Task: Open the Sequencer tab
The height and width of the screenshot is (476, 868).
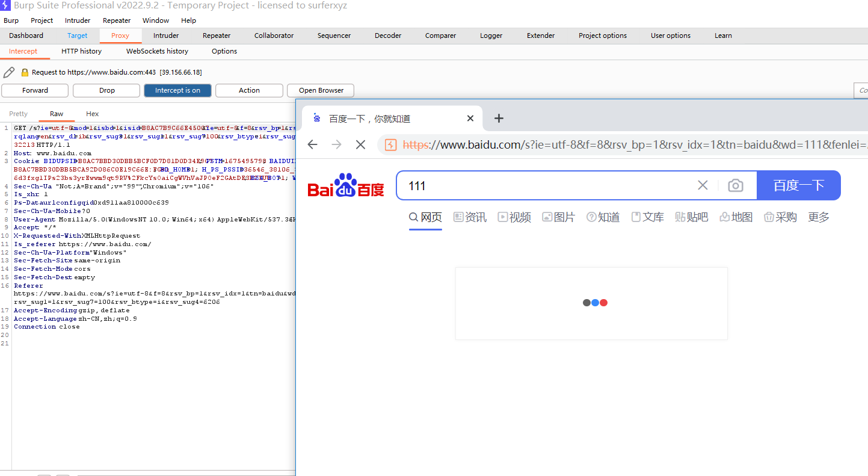Action: point(334,36)
